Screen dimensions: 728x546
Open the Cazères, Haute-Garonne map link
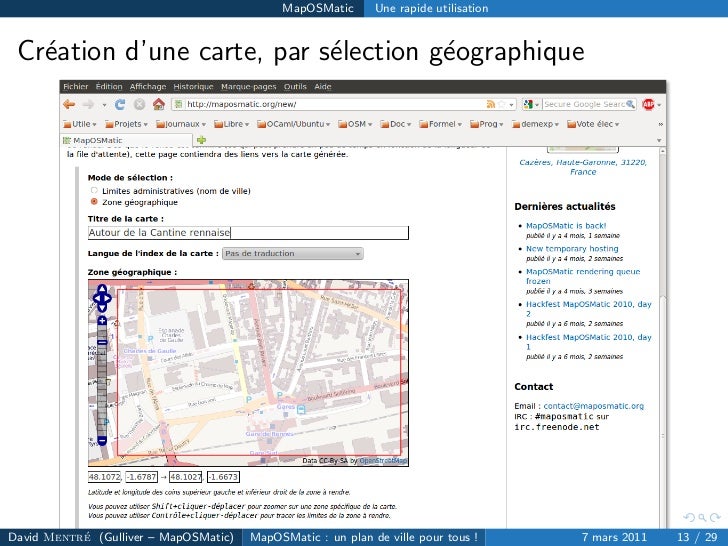pyautogui.click(x=583, y=167)
